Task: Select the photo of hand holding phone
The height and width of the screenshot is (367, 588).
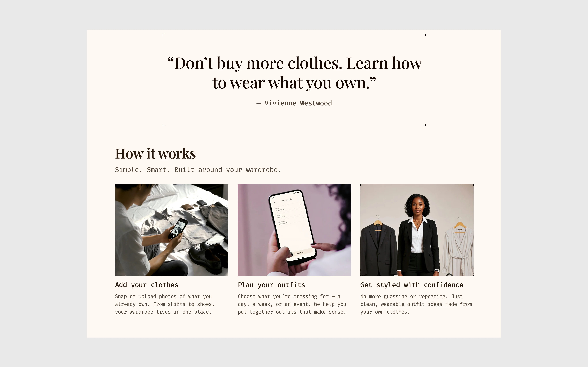Action: 294,230
